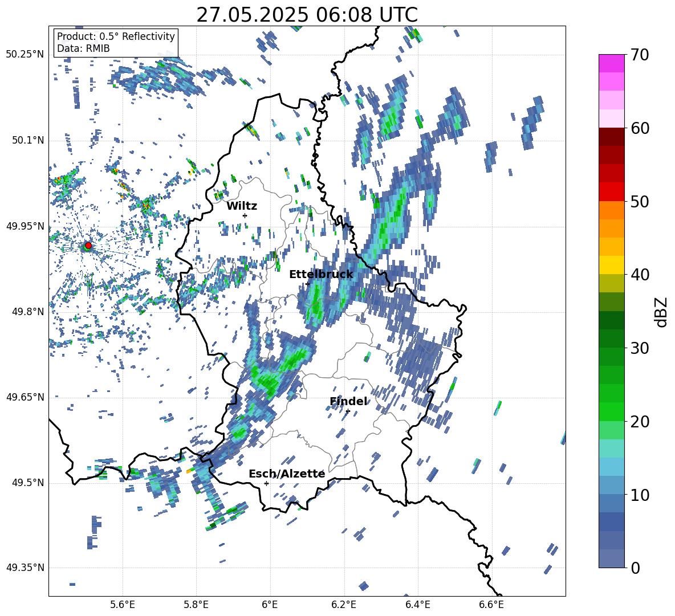Click 'Product: 0.5° Reflectivity' text
The width and height of the screenshot is (675, 616).
pyautogui.click(x=116, y=36)
